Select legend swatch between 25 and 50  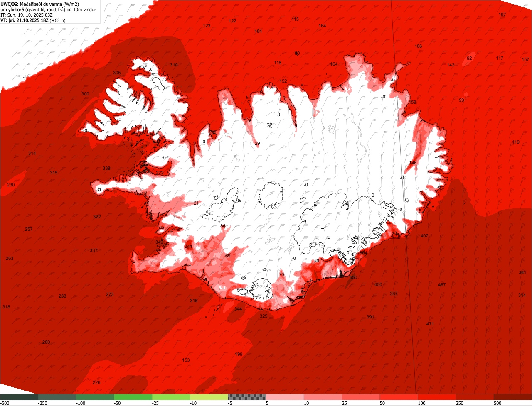(361, 397)
